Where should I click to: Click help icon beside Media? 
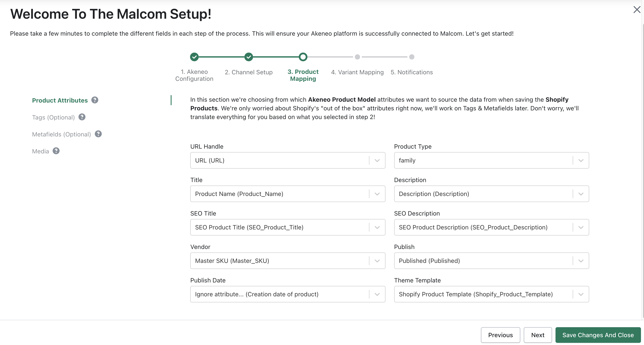(56, 151)
